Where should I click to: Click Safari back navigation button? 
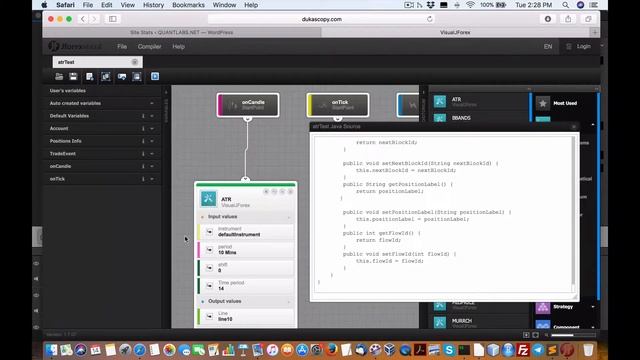click(83, 19)
